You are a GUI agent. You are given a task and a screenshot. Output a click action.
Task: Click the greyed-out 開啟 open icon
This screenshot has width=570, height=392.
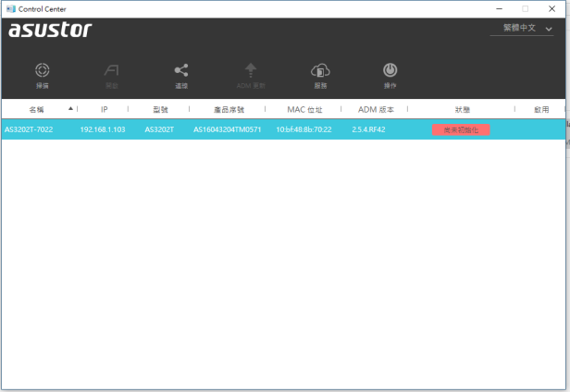(112, 70)
